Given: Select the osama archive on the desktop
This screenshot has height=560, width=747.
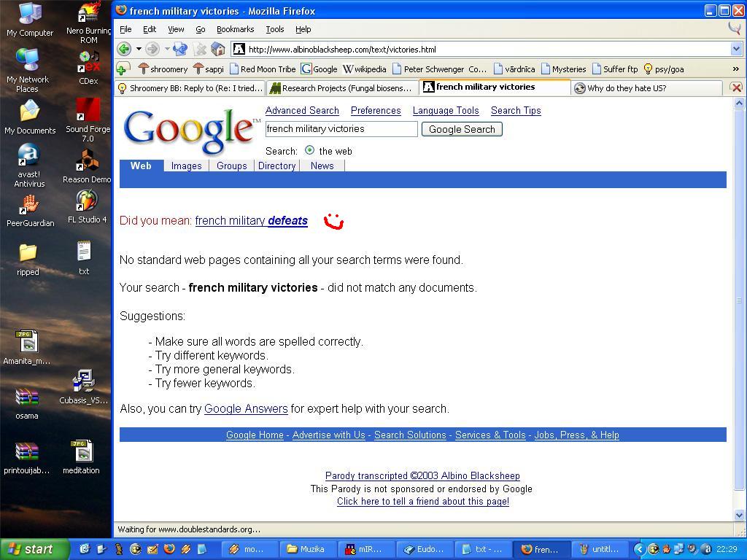Looking at the screenshot, I should [27, 404].
